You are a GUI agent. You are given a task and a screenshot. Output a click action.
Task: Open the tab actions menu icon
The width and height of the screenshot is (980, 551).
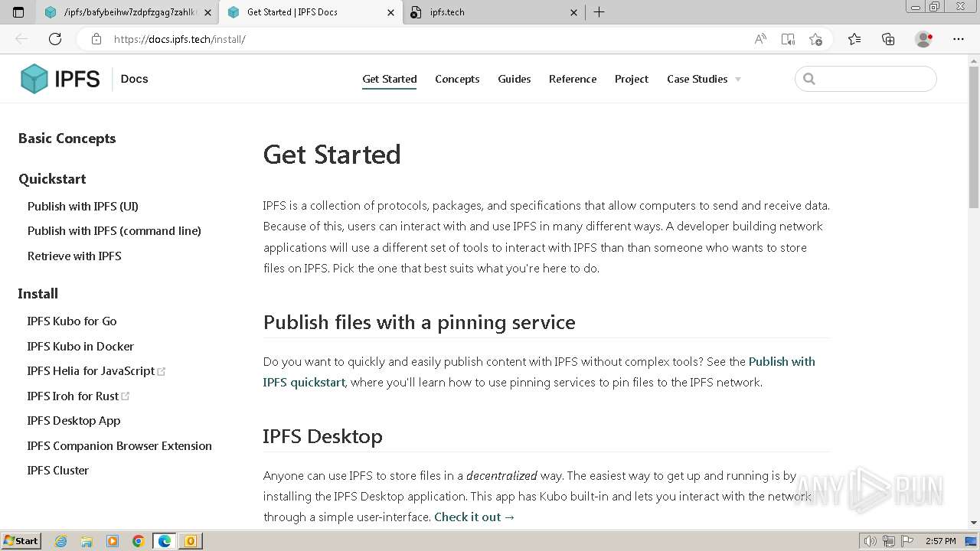click(x=18, y=12)
